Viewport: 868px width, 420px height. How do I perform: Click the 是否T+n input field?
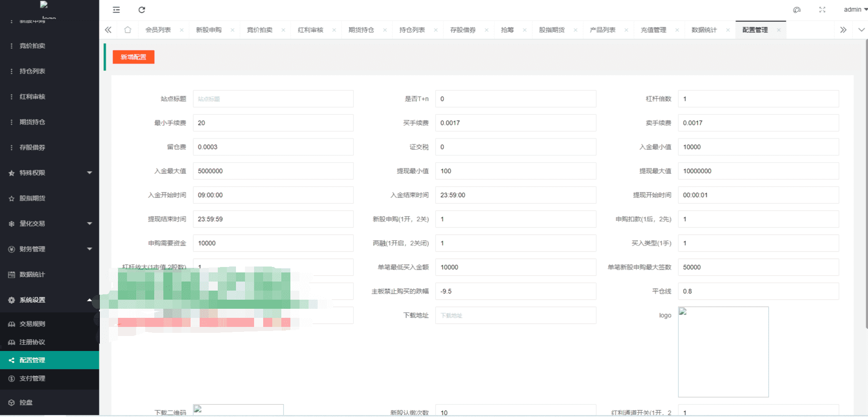click(x=515, y=99)
